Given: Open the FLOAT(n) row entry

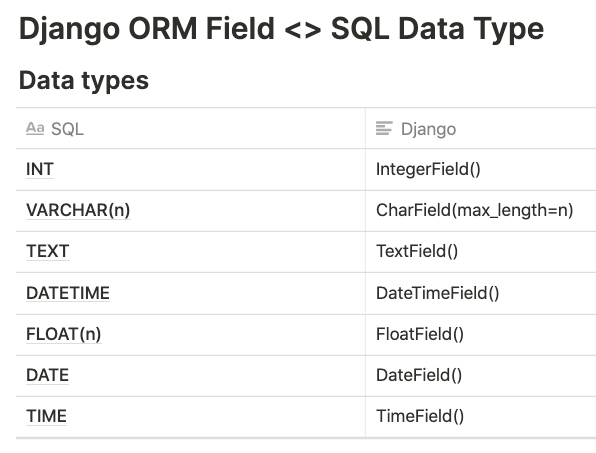Looking at the screenshot, I should pos(63,334).
